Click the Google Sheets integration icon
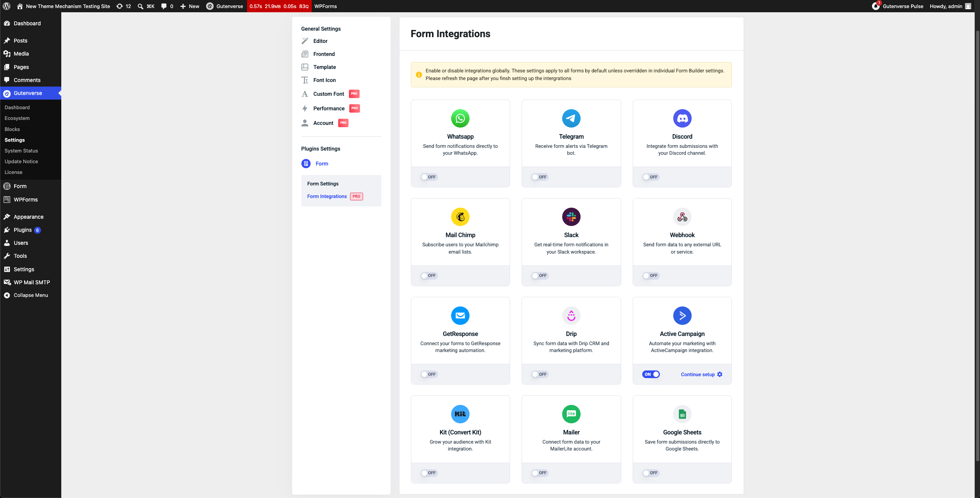The height and width of the screenshot is (498, 980). tap(682, 414)
